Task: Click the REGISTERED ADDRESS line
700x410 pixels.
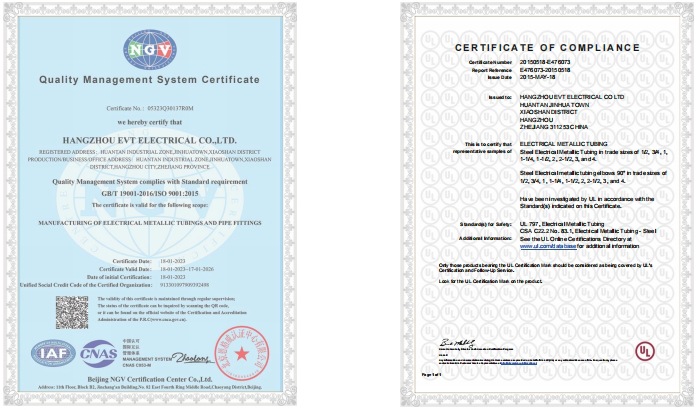Action: click(x=150, y=152)
